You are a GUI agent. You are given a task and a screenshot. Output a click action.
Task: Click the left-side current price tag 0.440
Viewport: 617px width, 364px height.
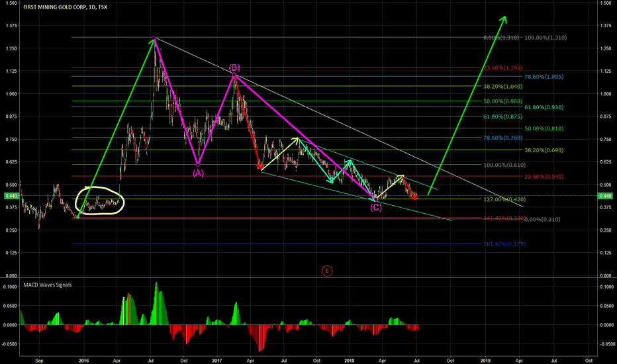coord(11,196)
